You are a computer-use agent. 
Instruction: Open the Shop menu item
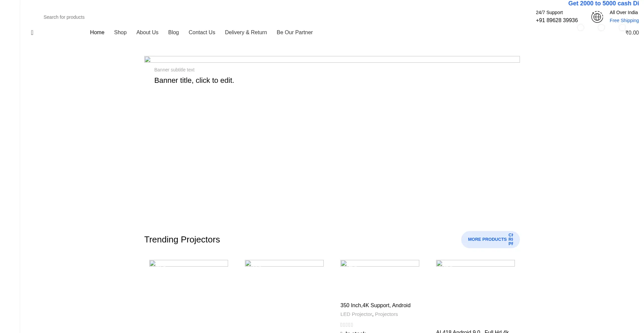click(x=120, y=33)
